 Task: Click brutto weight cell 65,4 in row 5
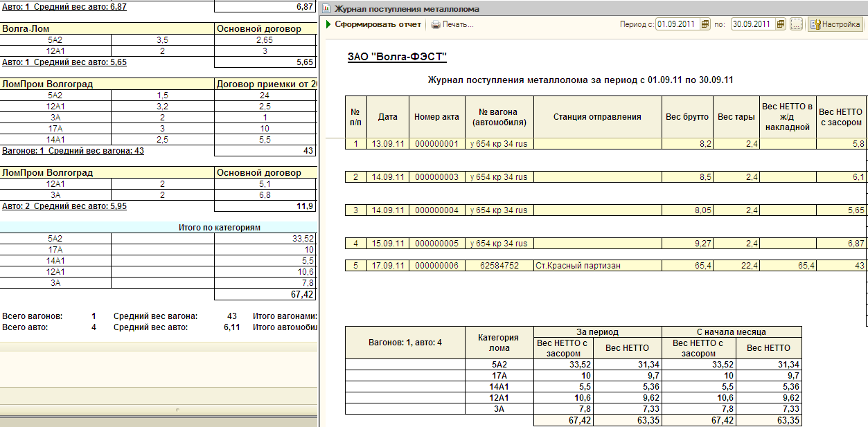click(687, 266)
